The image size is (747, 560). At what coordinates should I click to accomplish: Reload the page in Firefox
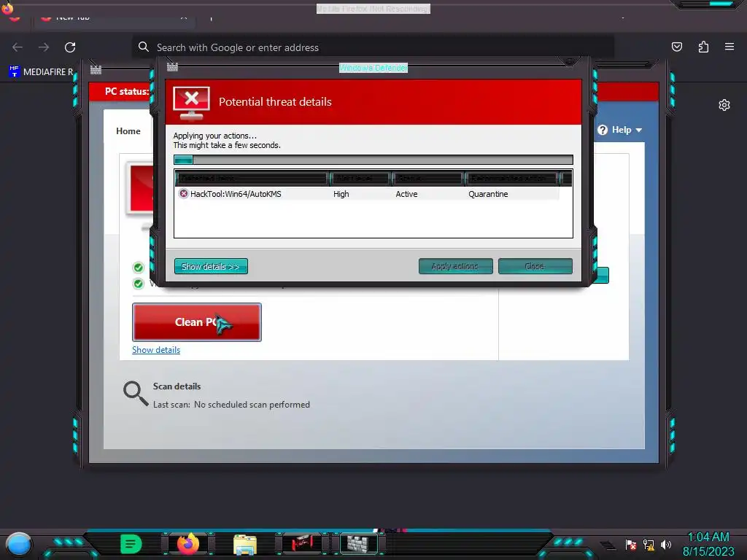tap(70, 47)
